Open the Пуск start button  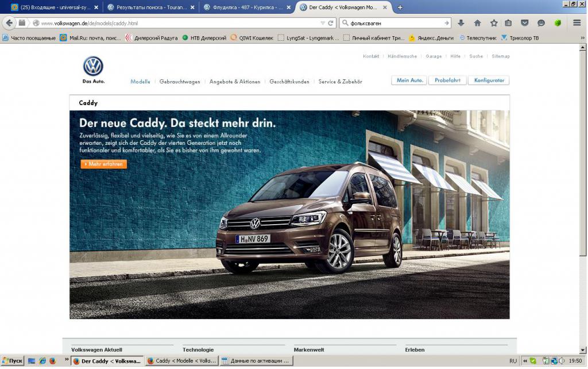coord(13,361)
